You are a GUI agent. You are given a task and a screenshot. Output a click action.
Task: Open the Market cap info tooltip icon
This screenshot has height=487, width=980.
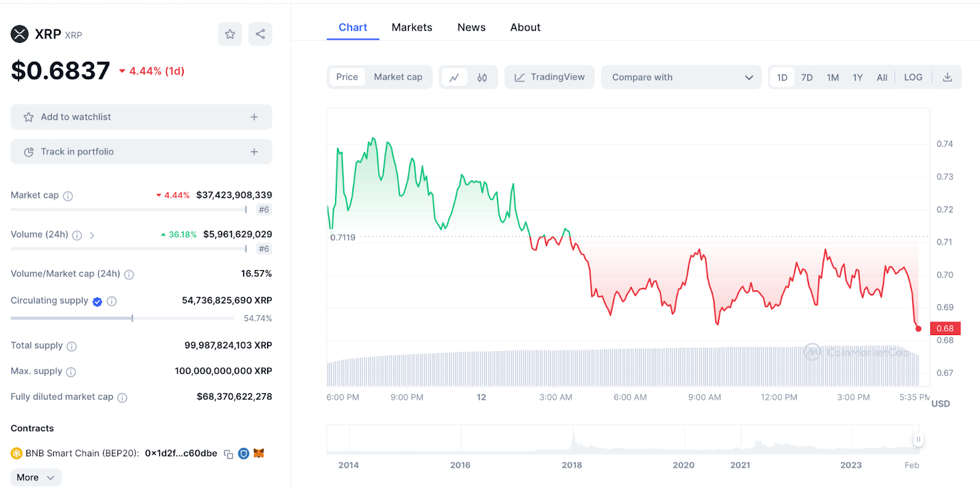68,196
